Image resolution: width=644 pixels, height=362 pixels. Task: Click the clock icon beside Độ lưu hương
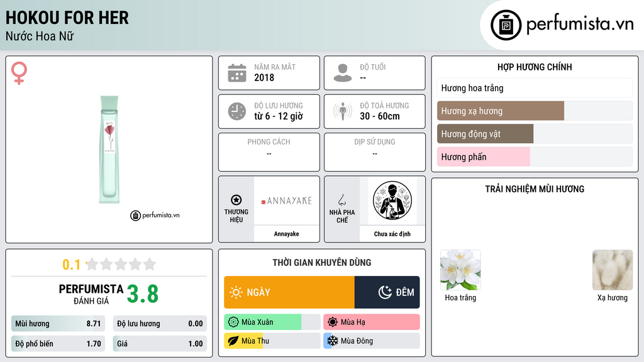click(237, 111)
